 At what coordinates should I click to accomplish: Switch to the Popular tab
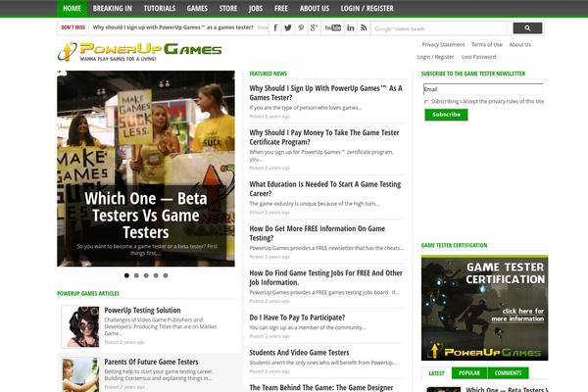(x=469, y=373)
